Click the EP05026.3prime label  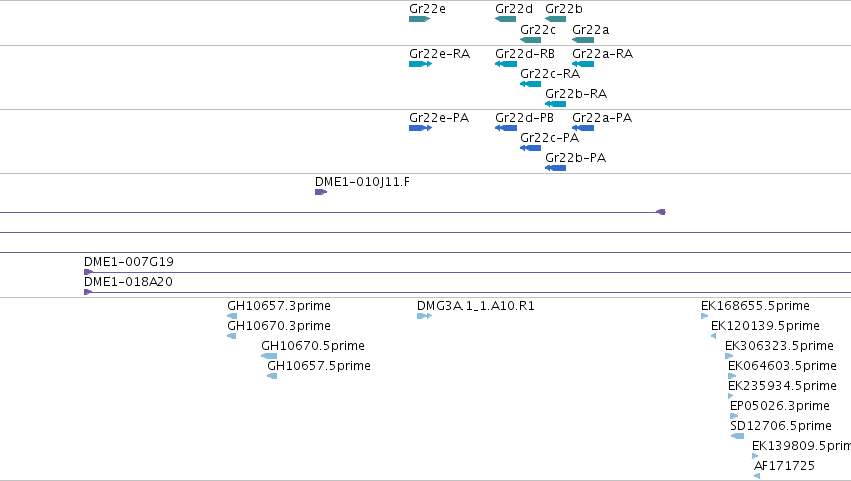point(780,406)
